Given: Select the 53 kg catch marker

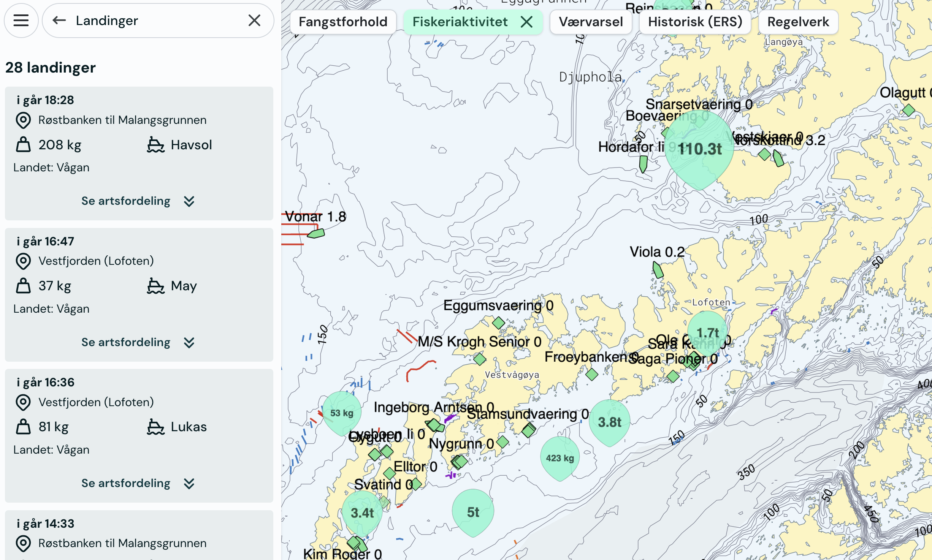Looking at the screenshot, I should 341,413.
